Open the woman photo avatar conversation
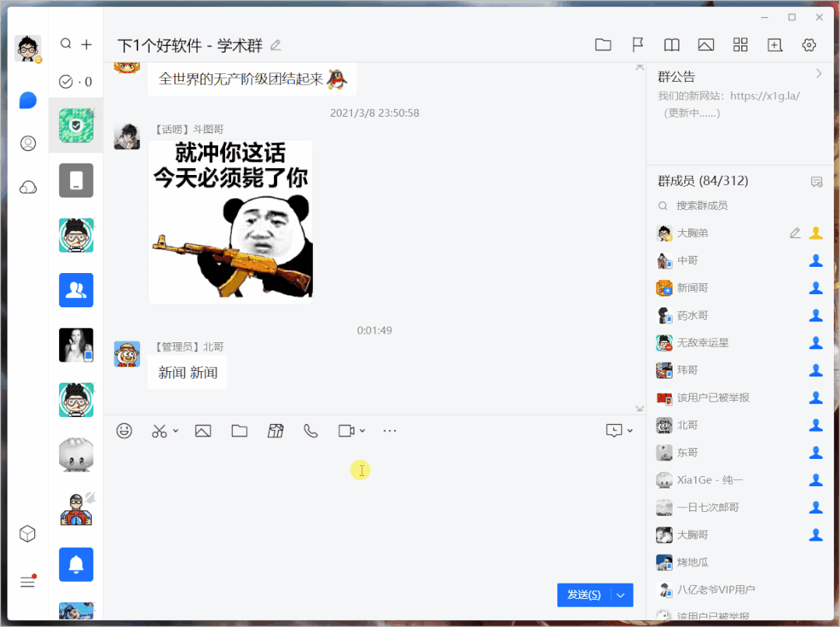This screenshot has width=840, height=627. [76, 345]
